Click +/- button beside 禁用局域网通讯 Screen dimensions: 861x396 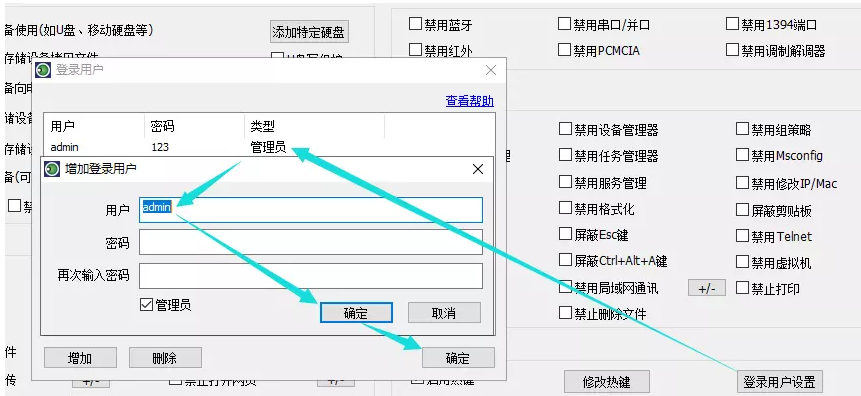(x=707, y=288)
